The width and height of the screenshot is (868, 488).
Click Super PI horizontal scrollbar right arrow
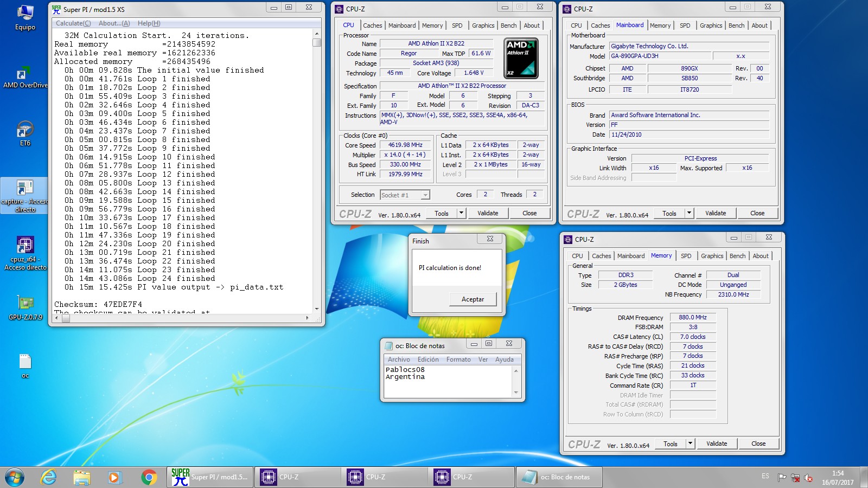308,318
